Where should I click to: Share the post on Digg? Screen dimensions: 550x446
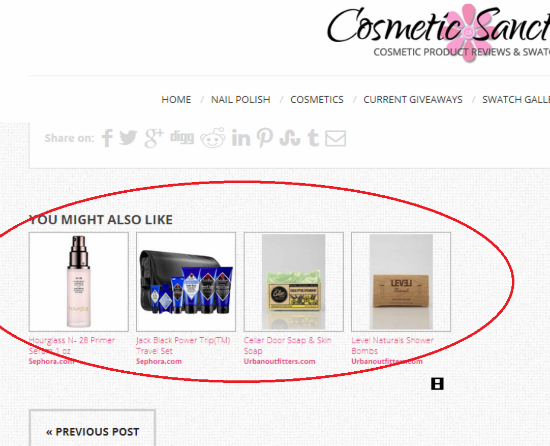(x=182, y=137)
